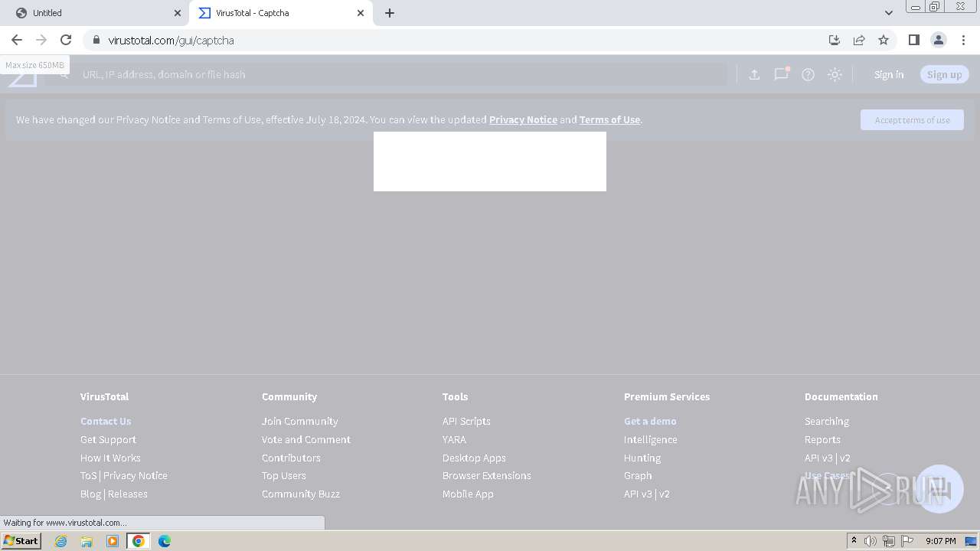Open Top Users link
This screenshot has width=980, height=551.
(x=284, y=475)
